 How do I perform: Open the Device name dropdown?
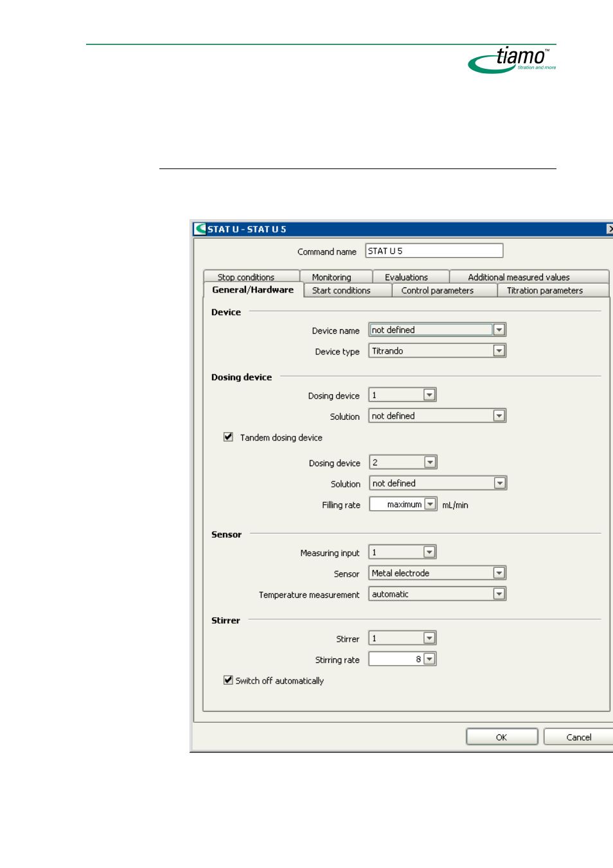pyautogui.click(x=499, y=330)
